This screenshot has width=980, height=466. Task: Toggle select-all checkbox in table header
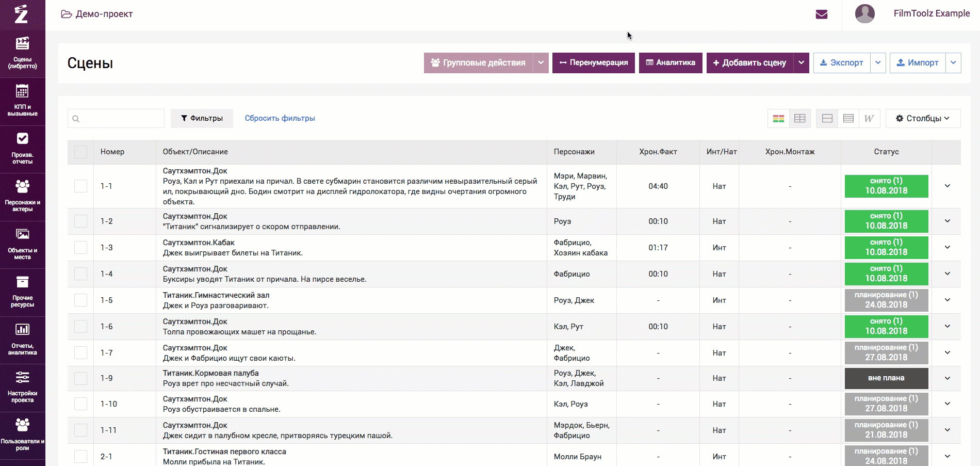click(x=80, y=152)
